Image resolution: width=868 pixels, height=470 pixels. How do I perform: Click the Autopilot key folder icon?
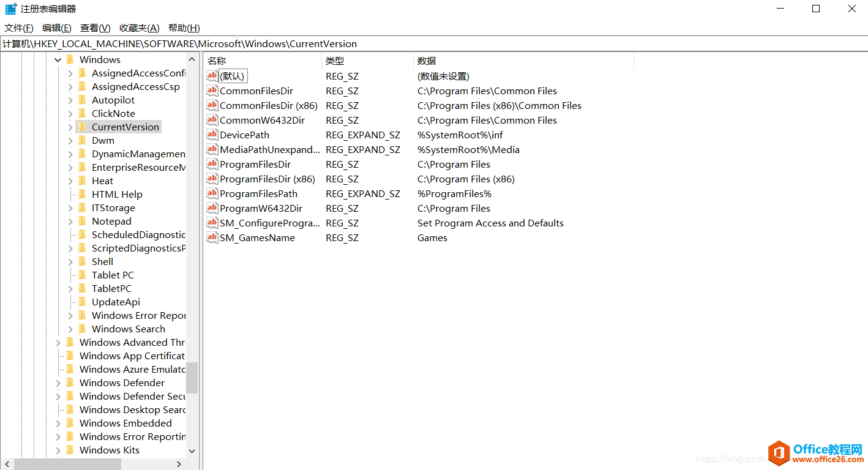pyautogui.click(x=82, y=100)
